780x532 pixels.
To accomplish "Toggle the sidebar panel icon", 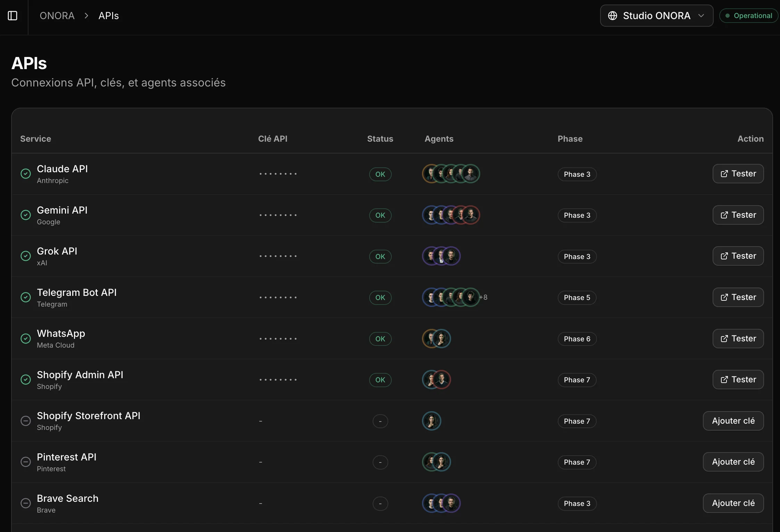I will [13, 16].
